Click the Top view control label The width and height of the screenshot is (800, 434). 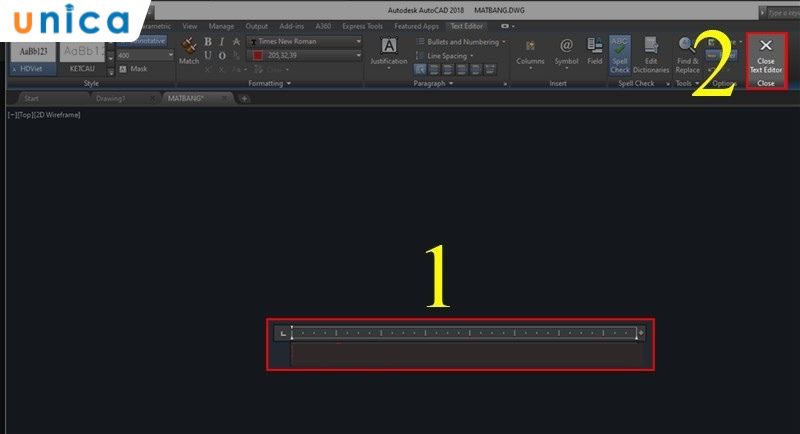25,115
